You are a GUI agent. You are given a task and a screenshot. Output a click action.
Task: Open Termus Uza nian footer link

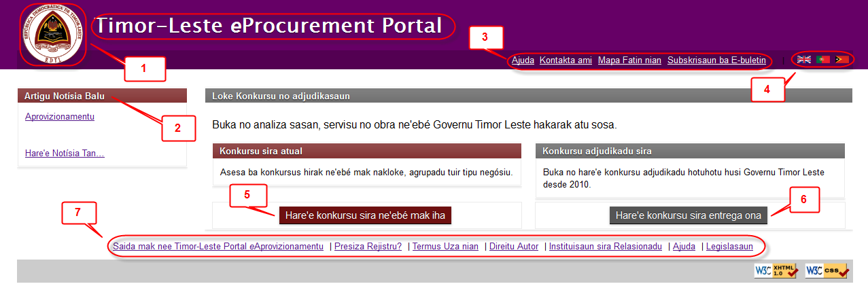click(x=445, y=247)
